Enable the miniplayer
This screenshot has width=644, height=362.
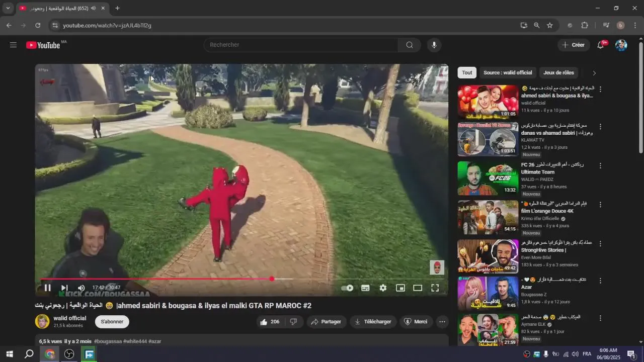point(400,288)
